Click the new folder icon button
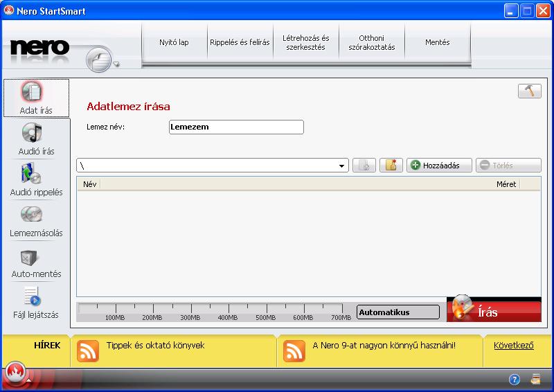This screenshot has height=392, width=554. tap(391, 165)
